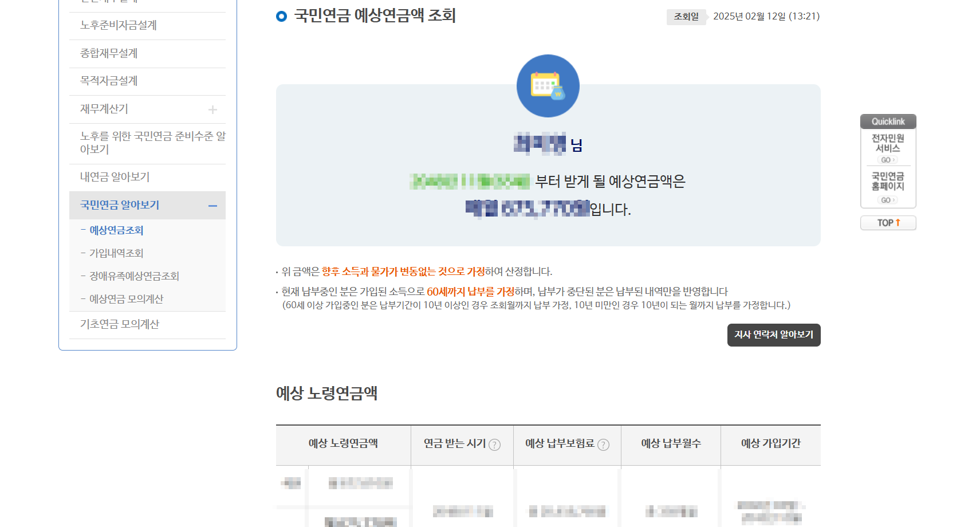The image size is (980, 527).
Task: Select the highlighted 예상연금조회 item
Action: [116, 230]
